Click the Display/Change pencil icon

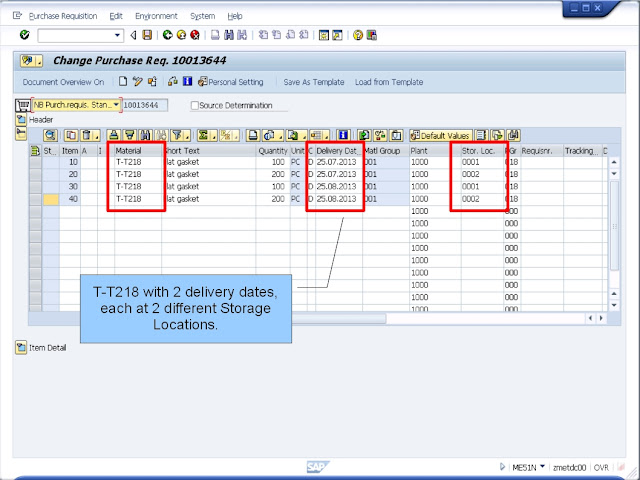pos(138,82)
